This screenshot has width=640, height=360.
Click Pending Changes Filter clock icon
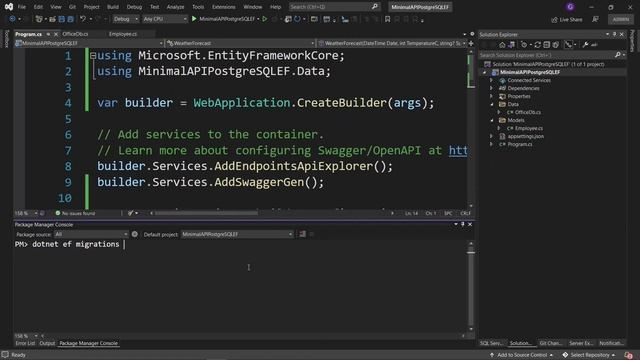pyautogui.click(x=524, y=45)
